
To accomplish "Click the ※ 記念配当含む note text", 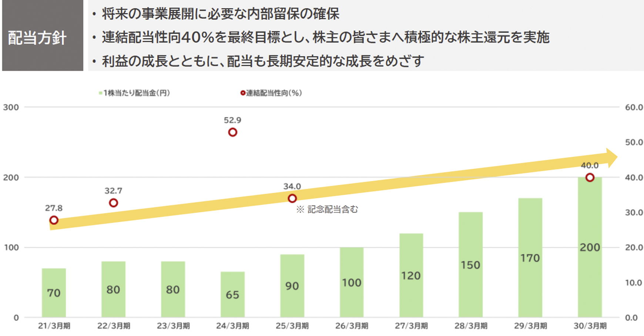I will (327, 209).
